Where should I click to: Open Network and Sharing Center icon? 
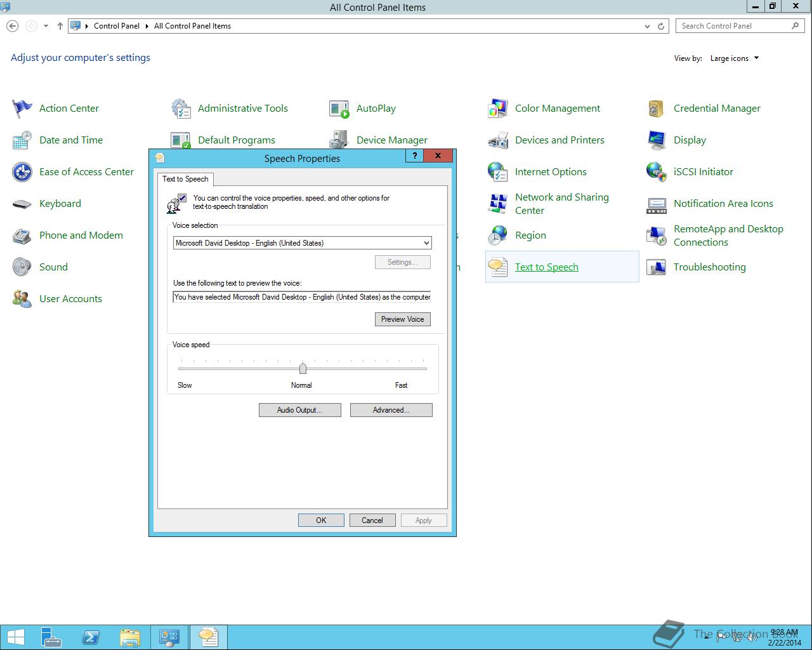[498, 204]
